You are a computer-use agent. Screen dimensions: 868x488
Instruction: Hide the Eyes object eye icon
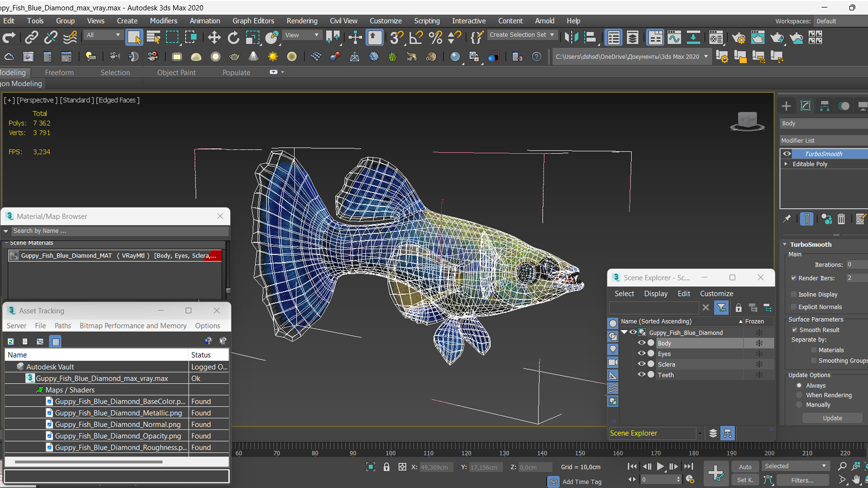click(x=641, y=353)
